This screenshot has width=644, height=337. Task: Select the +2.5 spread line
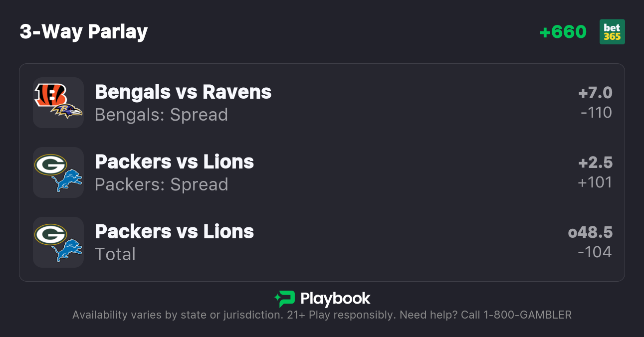click(595, 163)
